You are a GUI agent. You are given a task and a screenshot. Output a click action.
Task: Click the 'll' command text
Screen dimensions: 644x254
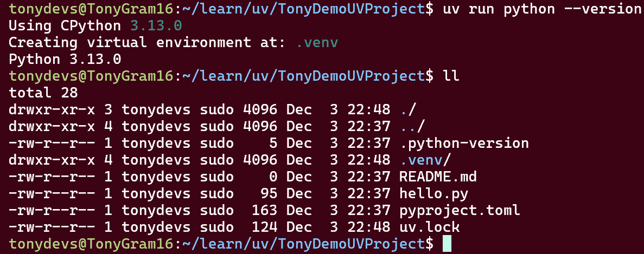pos(451,76)
